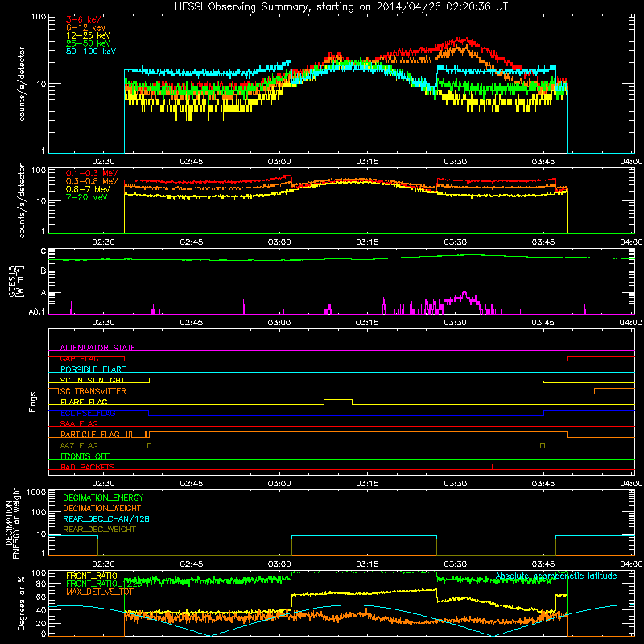Viewport: 644px width, 644px height.
Task: Click the 7-20 MeV legend entry
Action: (x=86, y=197)
